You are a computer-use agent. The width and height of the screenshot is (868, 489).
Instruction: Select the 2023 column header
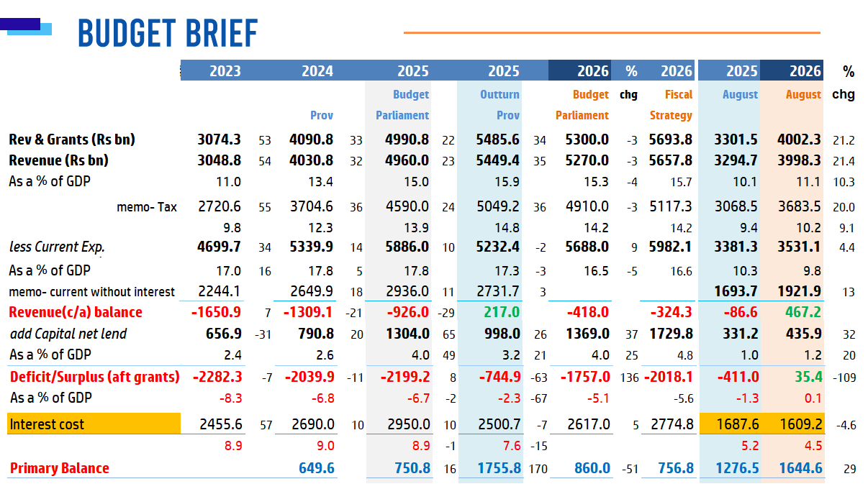tap(225, 71)
